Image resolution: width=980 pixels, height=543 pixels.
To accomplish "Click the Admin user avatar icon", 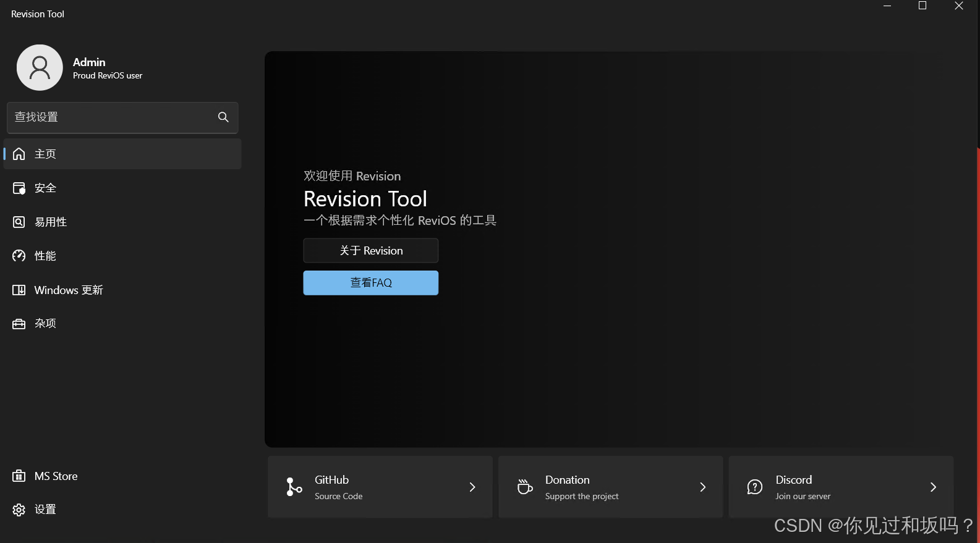I will pos(40,67).
